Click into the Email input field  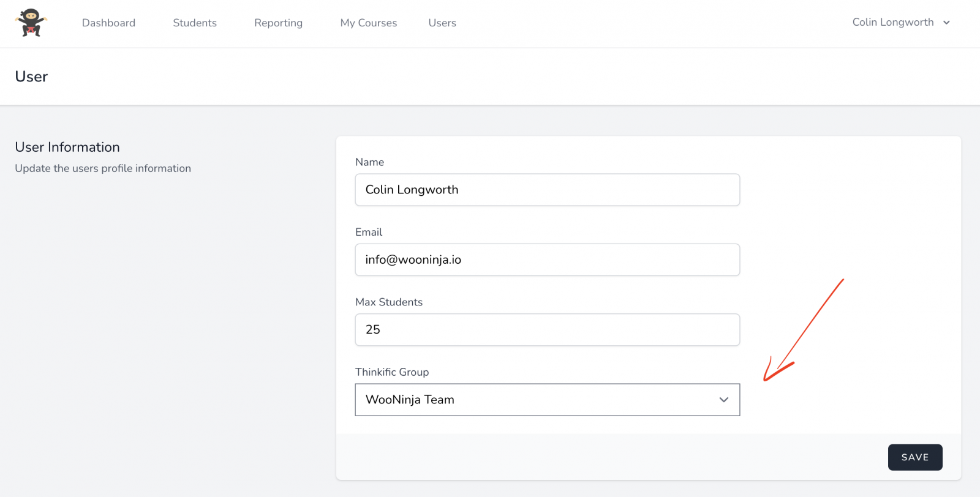[x=547, y=260]
